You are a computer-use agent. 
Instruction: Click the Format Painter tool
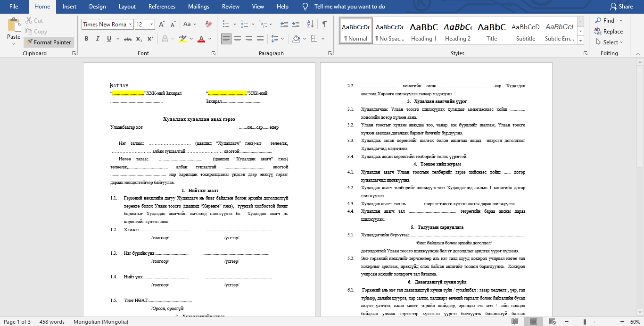click(49, 42)
